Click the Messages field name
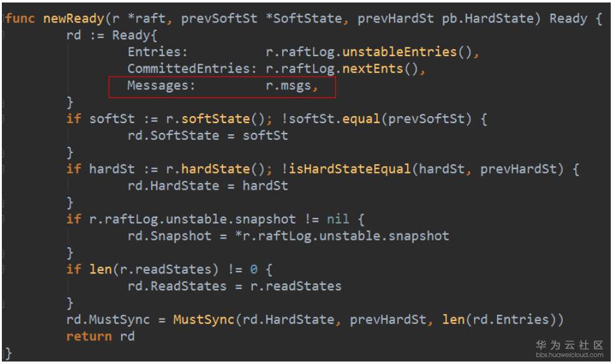612x364 pixels. [x=161, y=86]
